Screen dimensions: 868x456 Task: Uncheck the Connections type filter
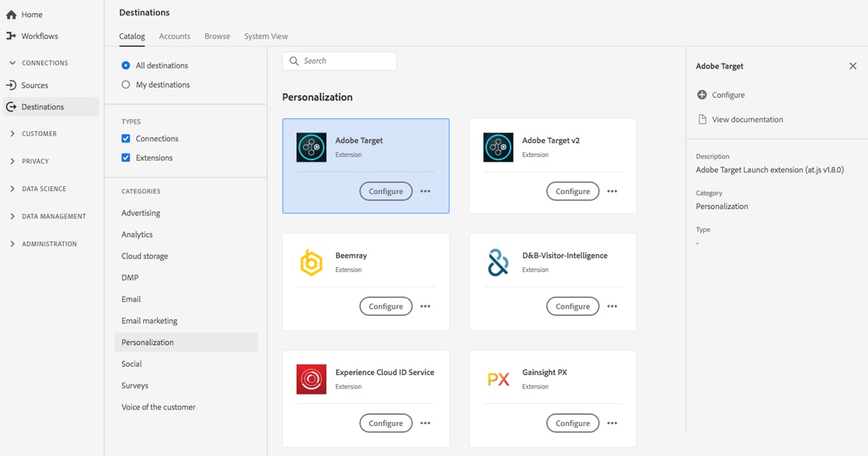(x=126, y=138)
